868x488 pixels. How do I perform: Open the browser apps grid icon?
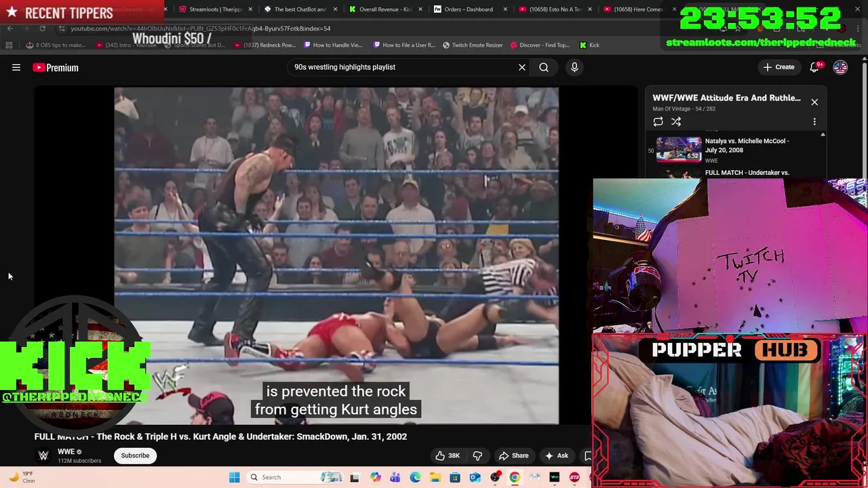pos(9,45)
